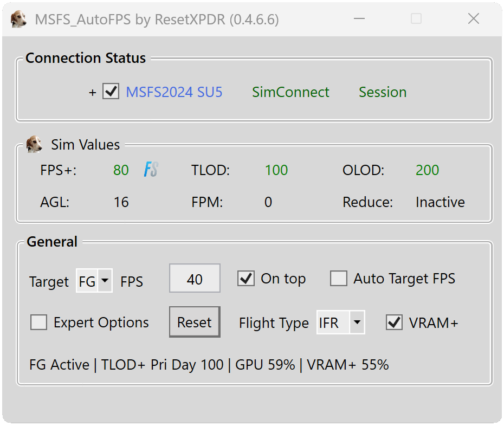Click the Reduce status Inactive
Screen dimensions: 504x426
point(440,202)
